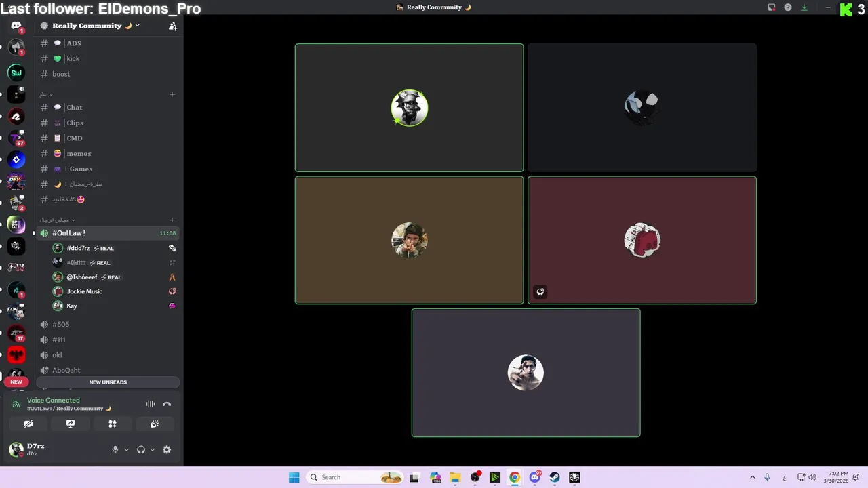Collapse the عام channel category

46,94
